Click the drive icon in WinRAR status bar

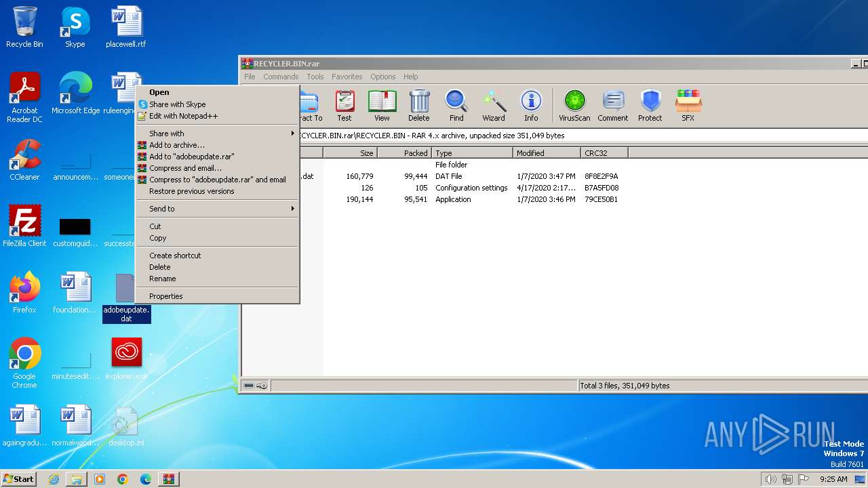pos(249,386)
